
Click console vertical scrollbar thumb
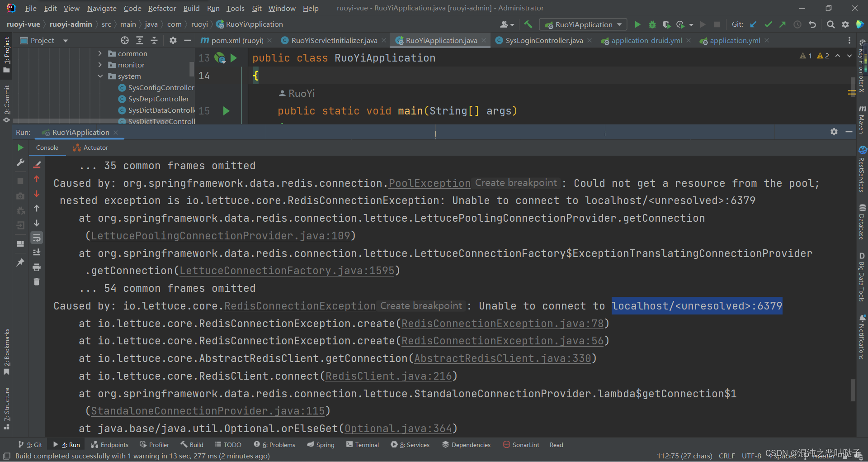pyautogui.click(x=853, y=390)
